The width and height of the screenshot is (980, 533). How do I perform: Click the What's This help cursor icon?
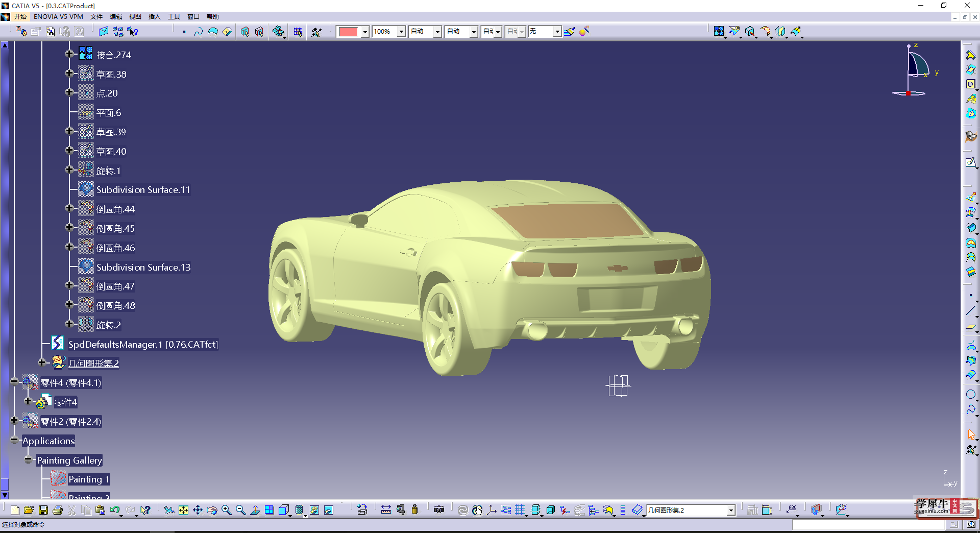(x=145, y=510)
